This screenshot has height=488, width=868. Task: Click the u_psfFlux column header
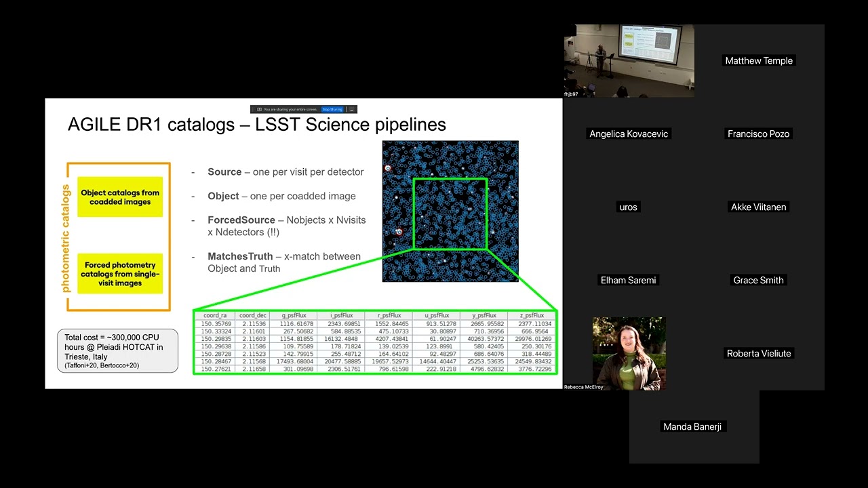436,316
